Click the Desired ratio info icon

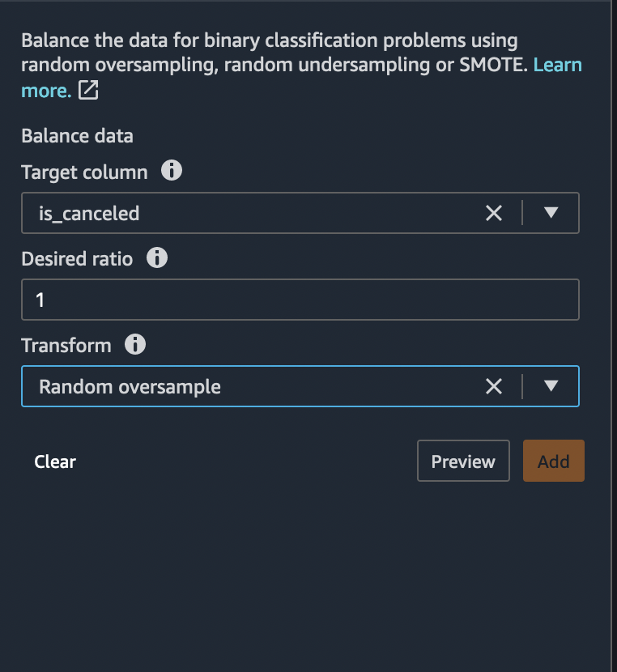click(x=157, y=257)
